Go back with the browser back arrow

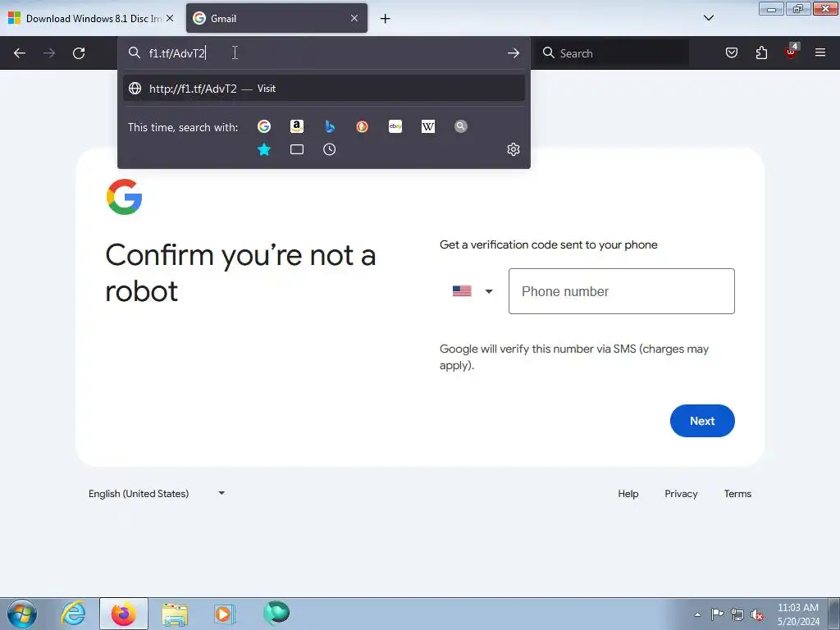(20, 53)
